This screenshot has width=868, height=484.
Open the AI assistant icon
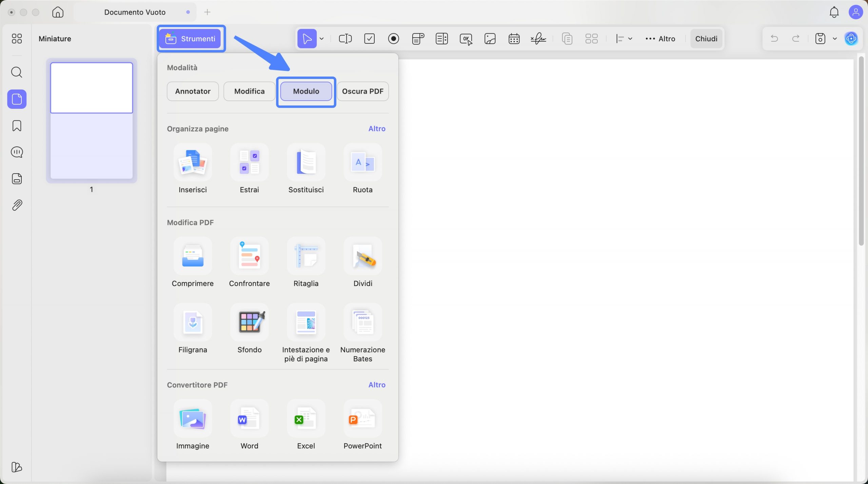[x=851, y=39]
